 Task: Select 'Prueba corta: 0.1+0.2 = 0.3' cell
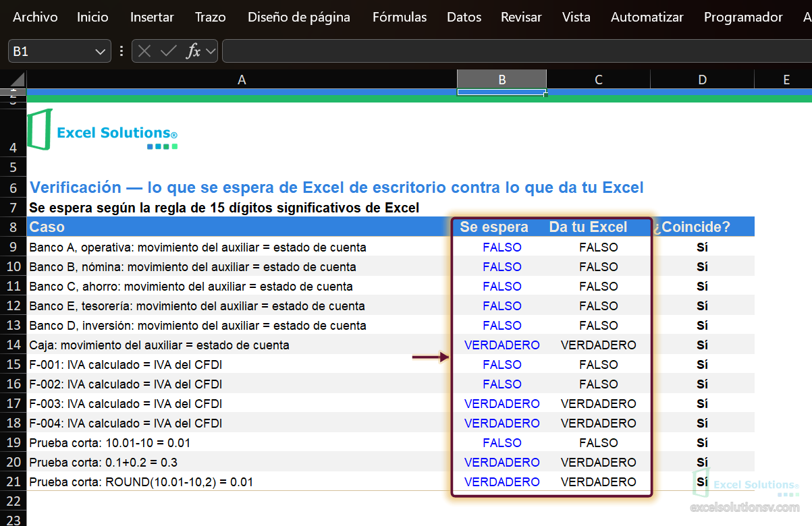coord(242,462)
